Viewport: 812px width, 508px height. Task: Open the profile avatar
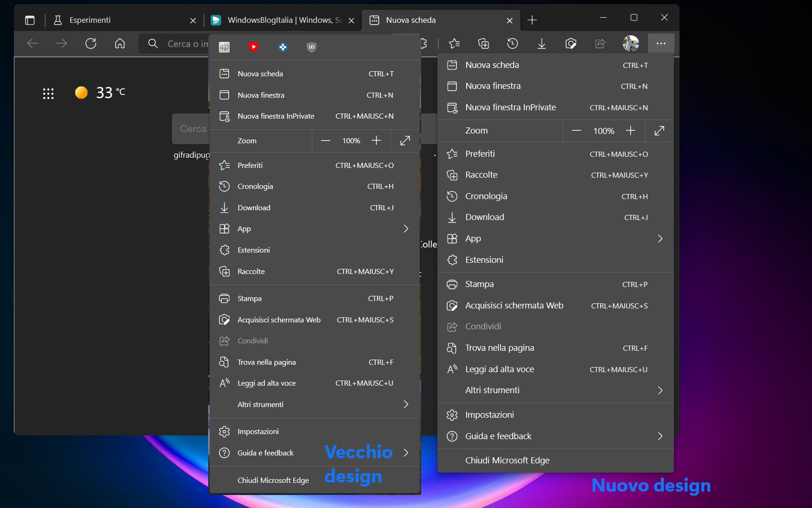tap(631, 43)
